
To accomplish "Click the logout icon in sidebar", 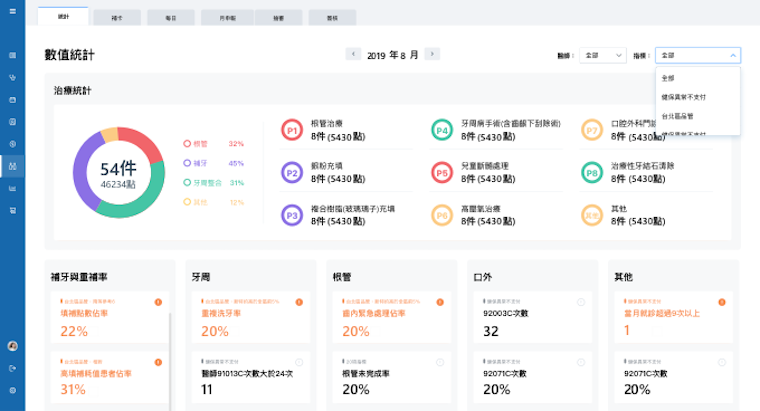I will pos(12,368).
